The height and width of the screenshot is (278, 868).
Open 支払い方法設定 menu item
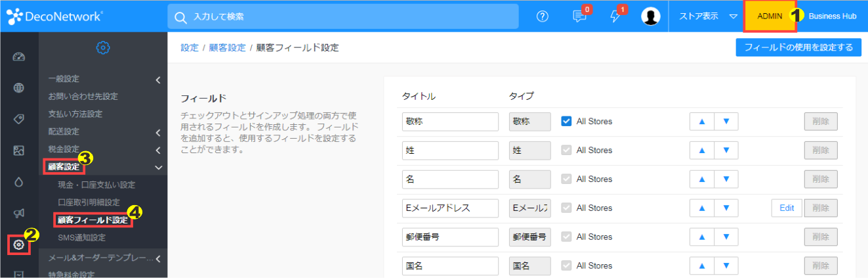[x=75, y=114]
